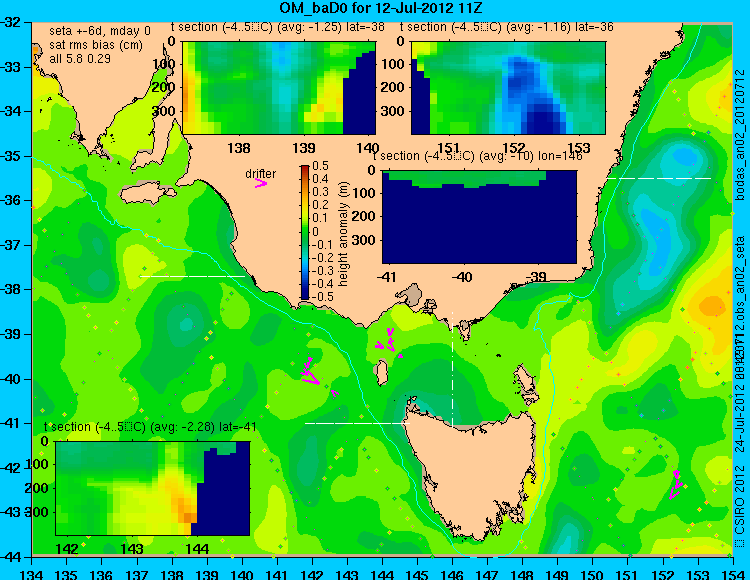The height and width of the screenshot is (580, 750).
Task: Open the lat=-38 temperature section inset
Action: (279, 88)
